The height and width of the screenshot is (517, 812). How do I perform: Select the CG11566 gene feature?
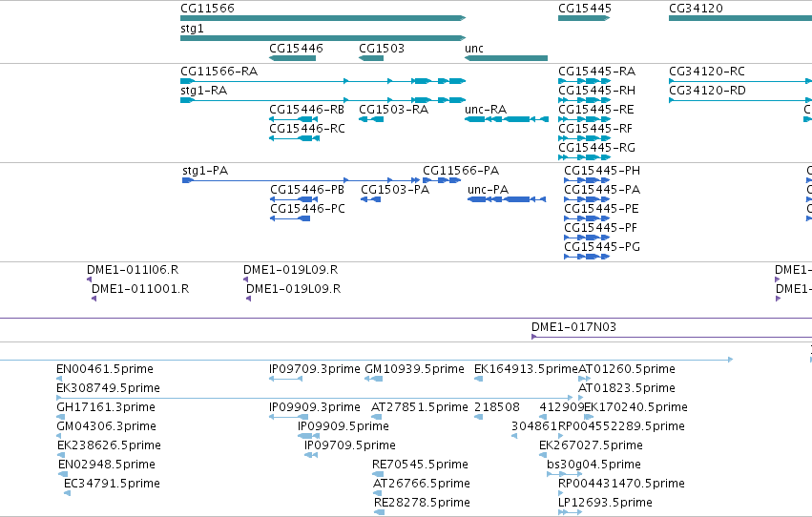coord(323,18)
